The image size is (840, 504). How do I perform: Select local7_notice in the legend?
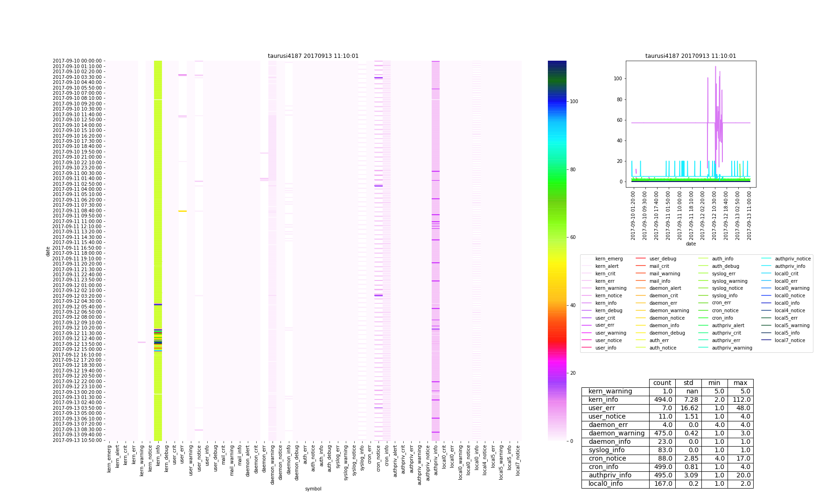pos(790,341)
